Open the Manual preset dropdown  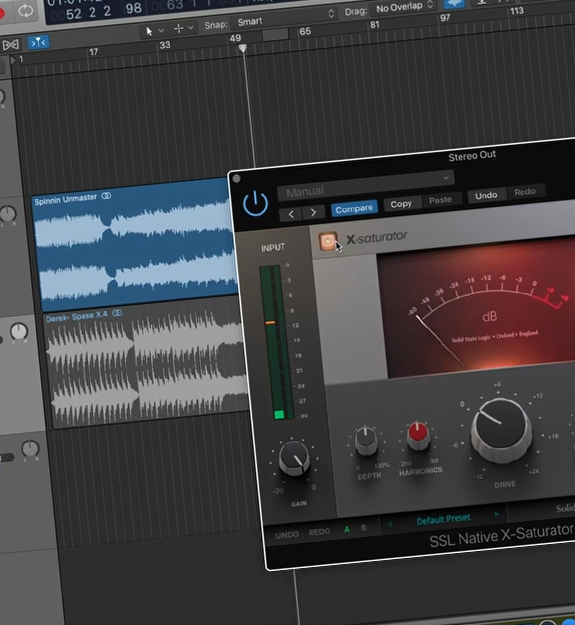pyautogui.click(x=365, y=187)
